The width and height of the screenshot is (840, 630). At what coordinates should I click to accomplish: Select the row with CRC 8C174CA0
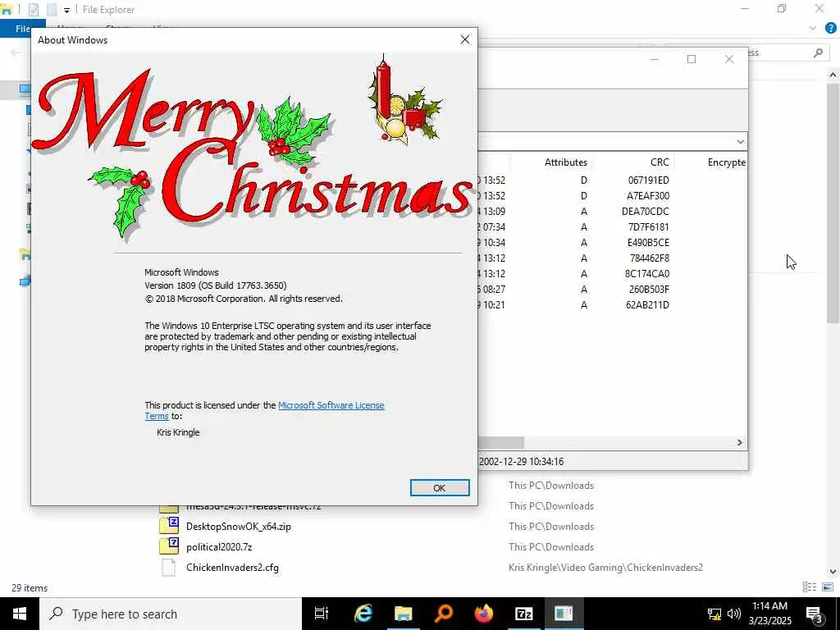tap(612, 273)
